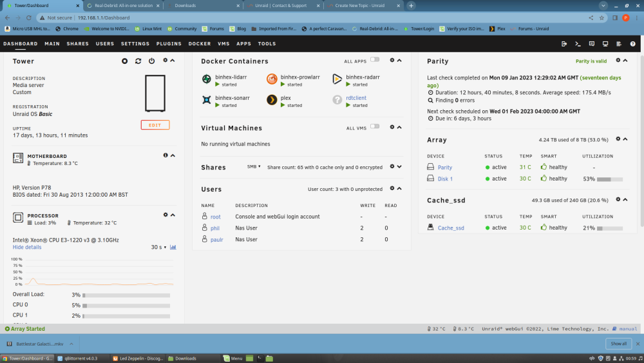
Task: Open the binhex-sonarr container icon
Action: click(x=207, y=99)
